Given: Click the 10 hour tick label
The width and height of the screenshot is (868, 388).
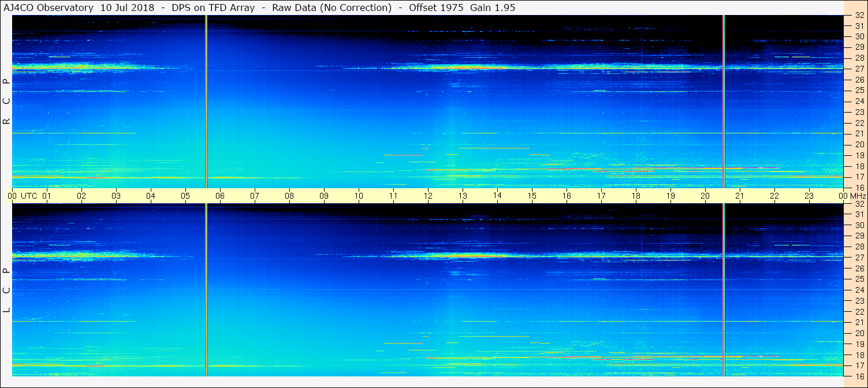Looking at the screenshot, I should 359,196.
